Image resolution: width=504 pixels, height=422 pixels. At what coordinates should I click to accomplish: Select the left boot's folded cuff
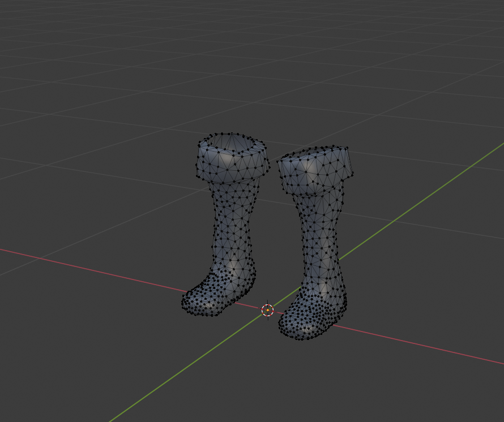[232, 167]
